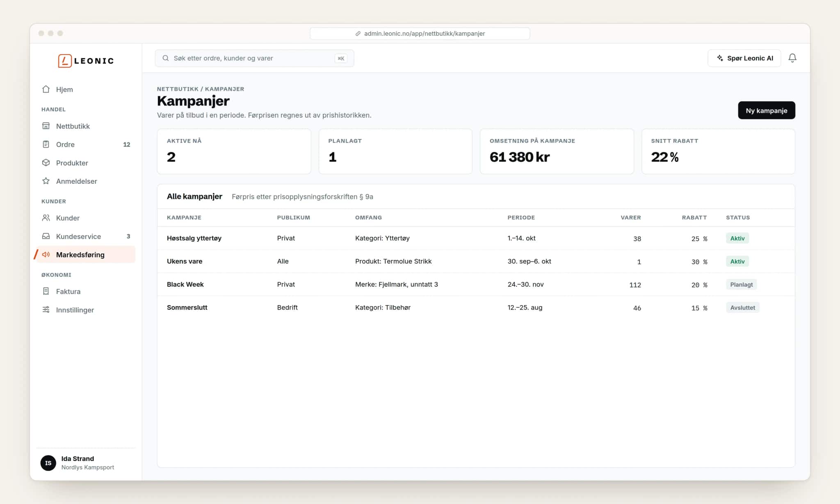Open notifications bell icon
The image size is (840, 504).
click(792, 58)
